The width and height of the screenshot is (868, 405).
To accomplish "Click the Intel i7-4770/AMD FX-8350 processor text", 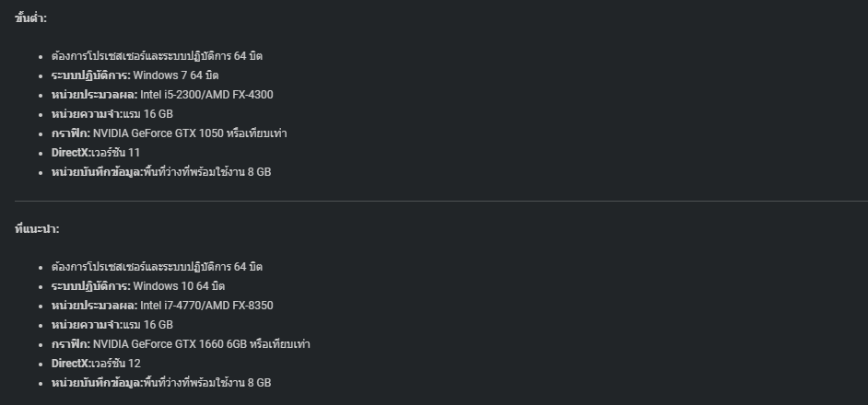I will click(x=206, y=306).
